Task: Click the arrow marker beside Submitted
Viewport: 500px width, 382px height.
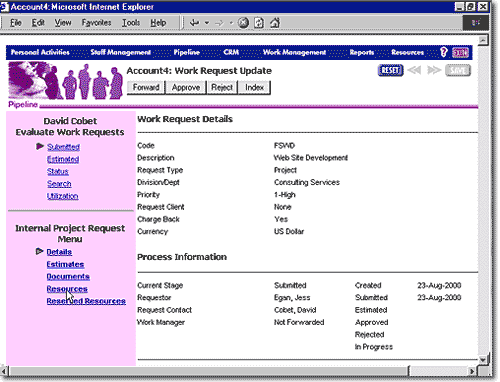Action: point(40,146)
